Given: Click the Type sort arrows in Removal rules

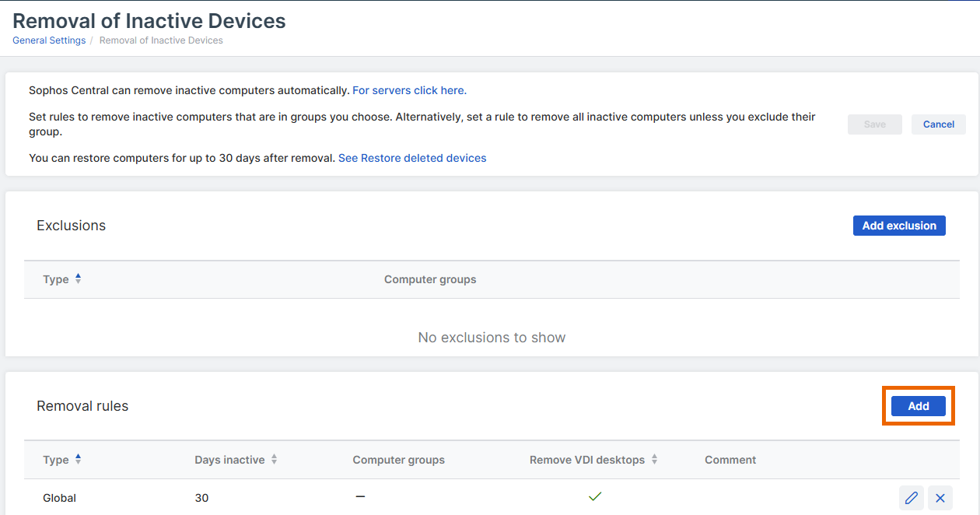Looking at the screenshot, I should click(x=79, y=459).
